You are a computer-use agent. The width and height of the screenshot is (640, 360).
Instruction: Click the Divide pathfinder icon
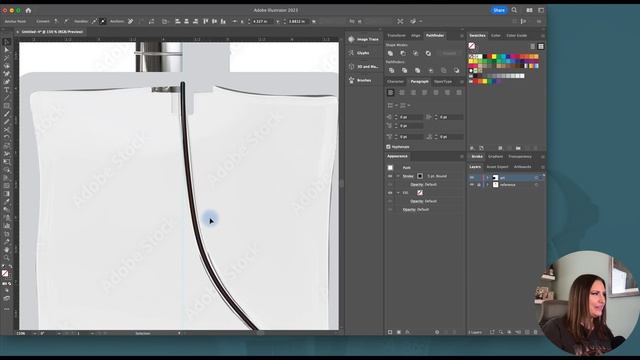391,71
